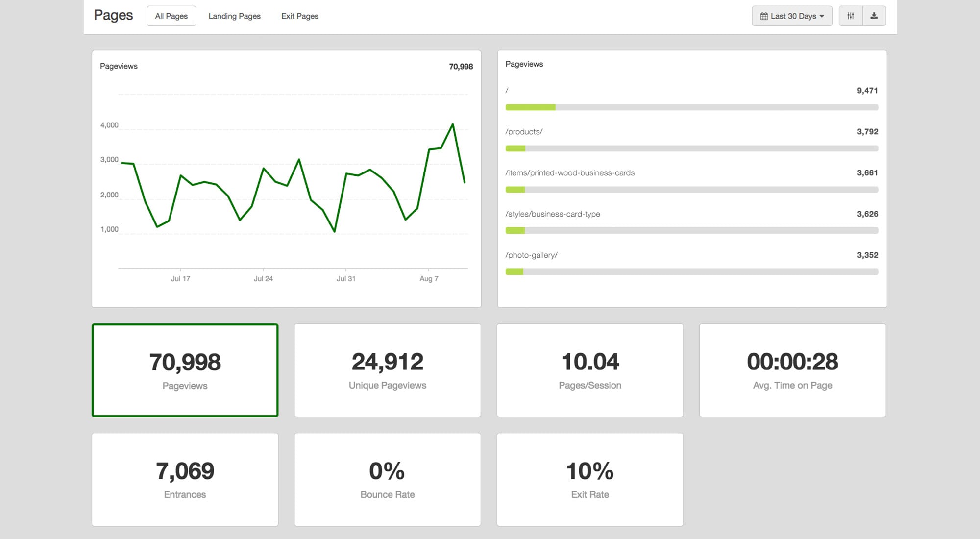Click the /photo-gallery/ page label
The height and width of the screenshot is (539, 980).
pos(531,255)
